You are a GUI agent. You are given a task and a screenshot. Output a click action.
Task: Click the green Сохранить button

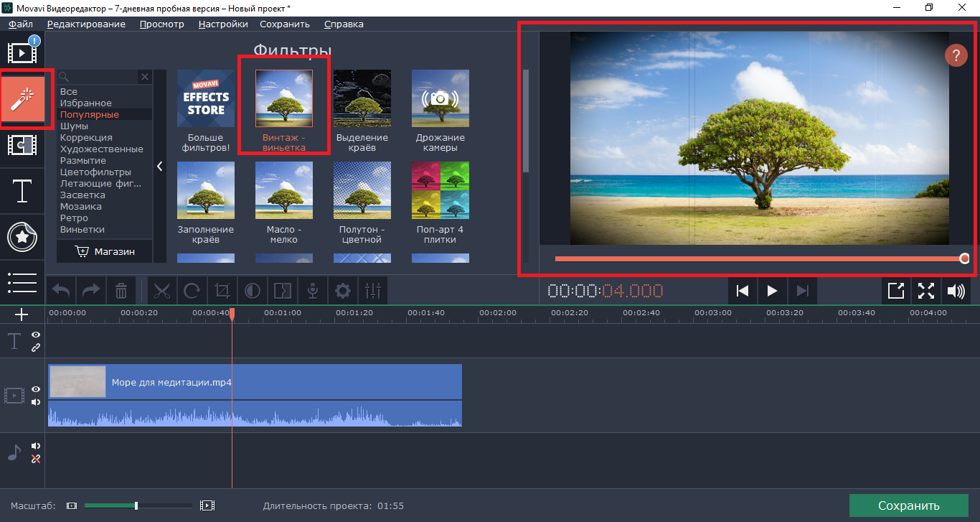[908, 505]
